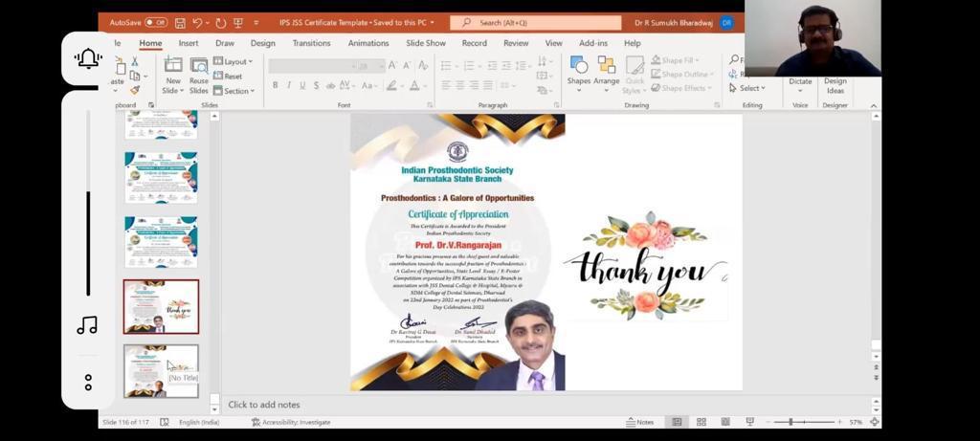The width and height of the screenshot is (980, 441).
Task: Toggle Center paragraph alignment
Action: click(x=460, y=85)
